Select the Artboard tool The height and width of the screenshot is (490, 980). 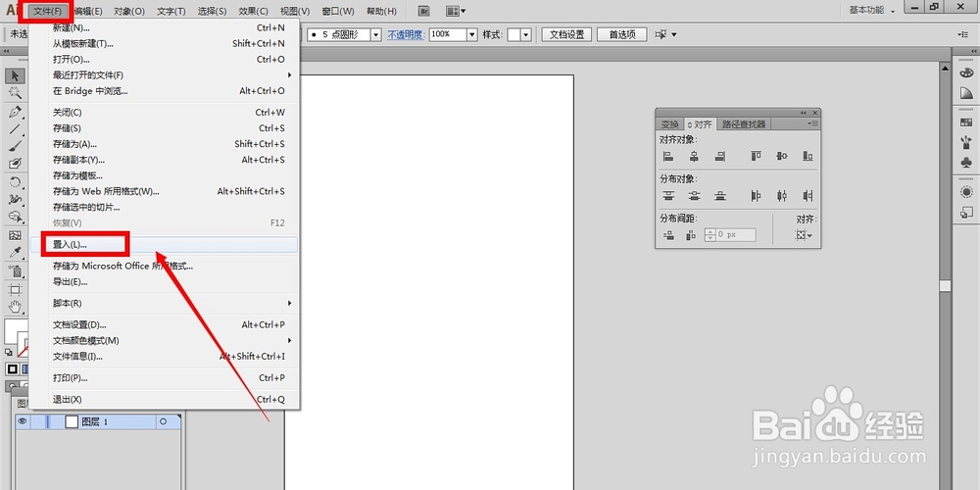15,289
